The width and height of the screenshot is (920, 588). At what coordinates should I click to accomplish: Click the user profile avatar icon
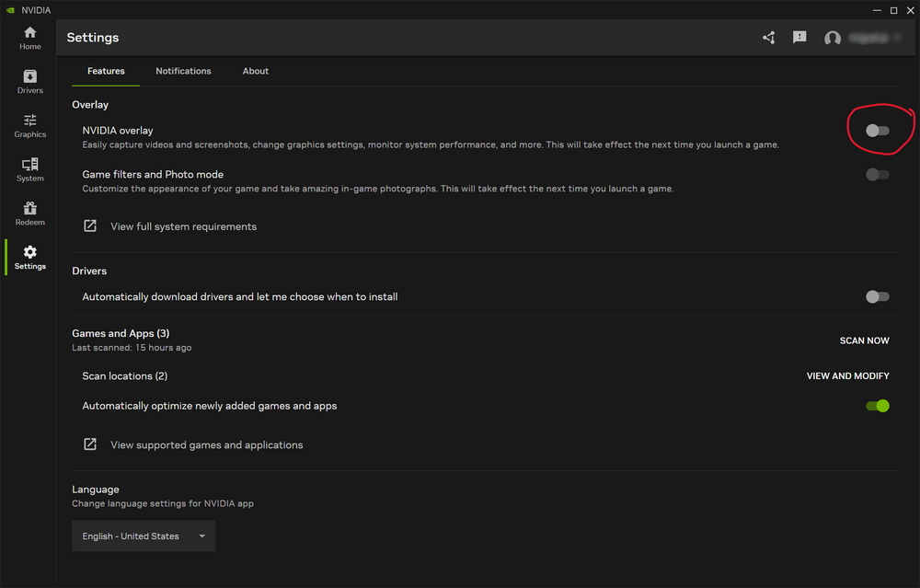(x=833, y=39)
